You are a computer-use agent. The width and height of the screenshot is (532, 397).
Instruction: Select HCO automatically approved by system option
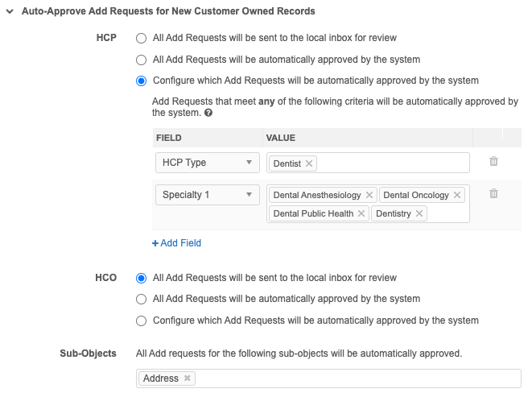point(142,299)
